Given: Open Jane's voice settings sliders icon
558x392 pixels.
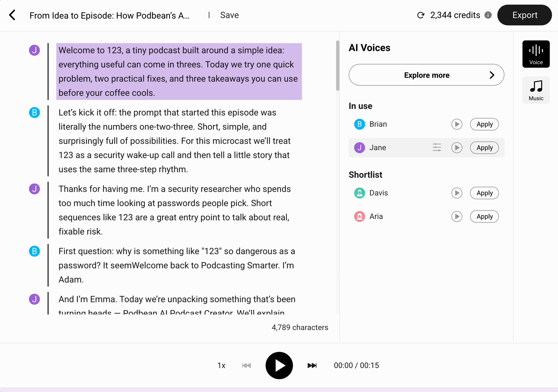Looking at the screenshot, I should pyautogui.click(x=437, y=148).
